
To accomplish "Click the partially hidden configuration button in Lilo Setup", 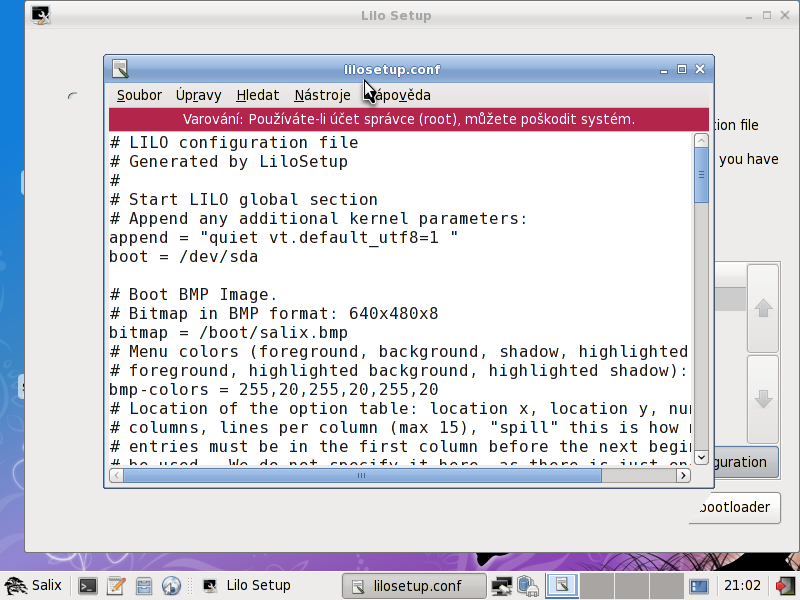I will pyautogui.click(x=747, y=462).
